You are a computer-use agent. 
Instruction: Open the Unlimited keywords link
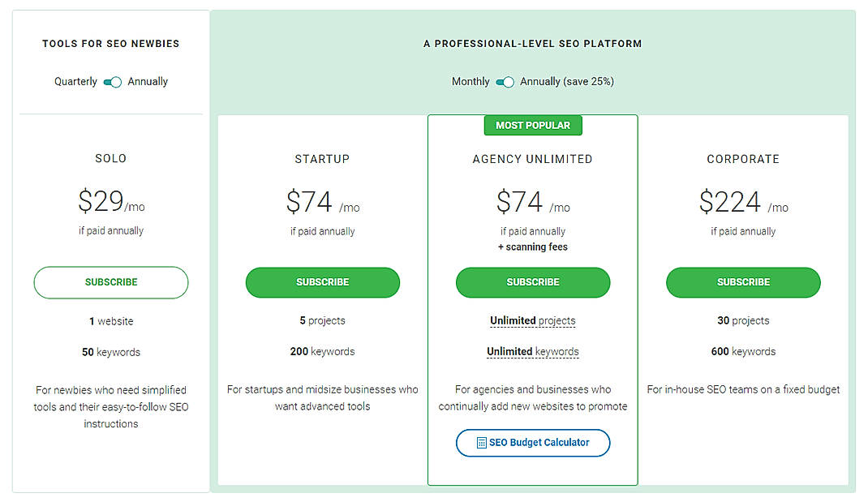[x=533, y=351]
